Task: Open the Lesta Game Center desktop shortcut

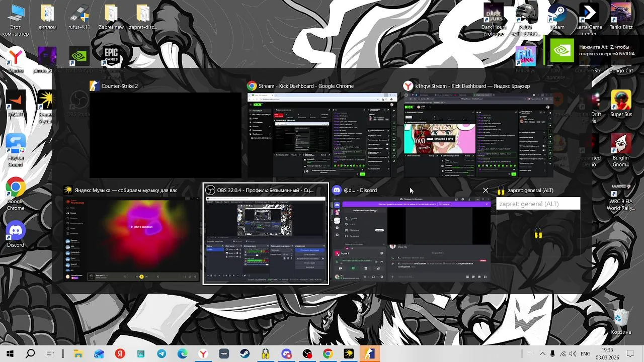Action: click(589, 20)
